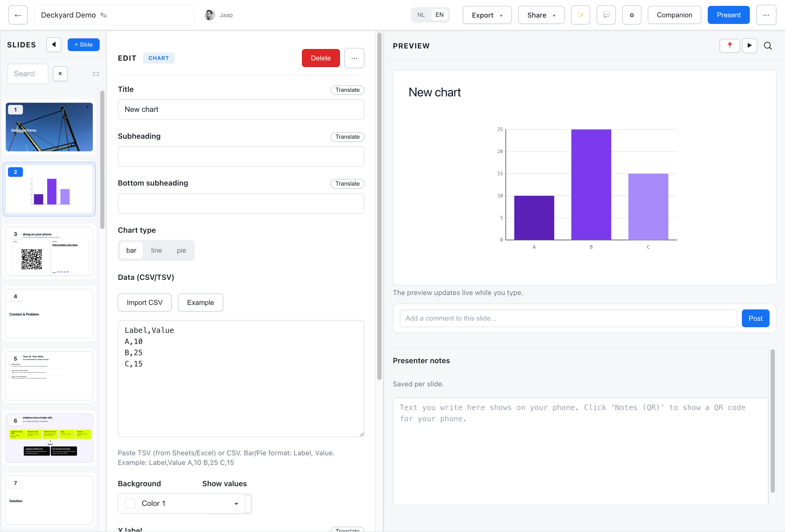Select slide 5 thumbnail
785x532 pixels.
(x=49, y=376)
